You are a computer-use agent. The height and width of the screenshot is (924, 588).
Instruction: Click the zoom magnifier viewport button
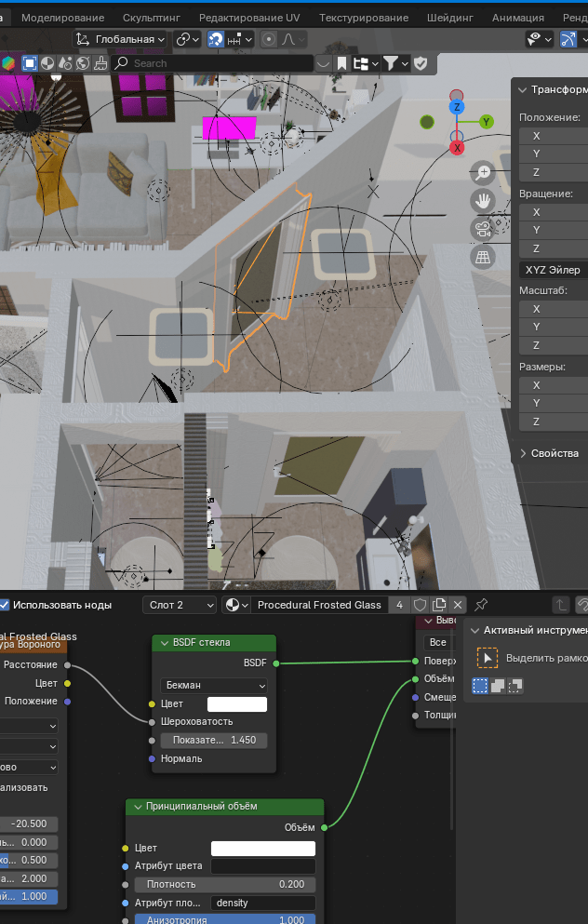483,172
